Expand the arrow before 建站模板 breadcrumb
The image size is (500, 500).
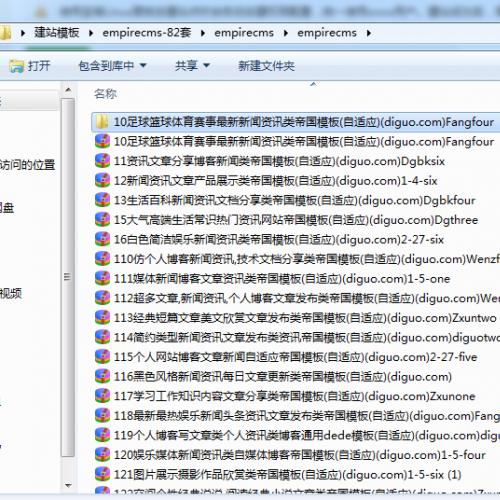point(23,33)
